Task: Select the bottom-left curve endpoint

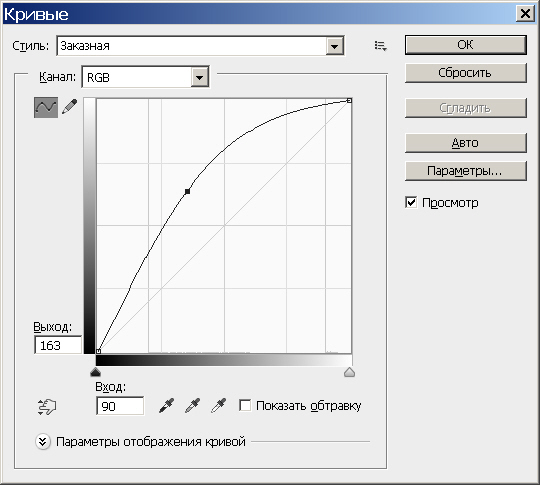Action: 98,351
